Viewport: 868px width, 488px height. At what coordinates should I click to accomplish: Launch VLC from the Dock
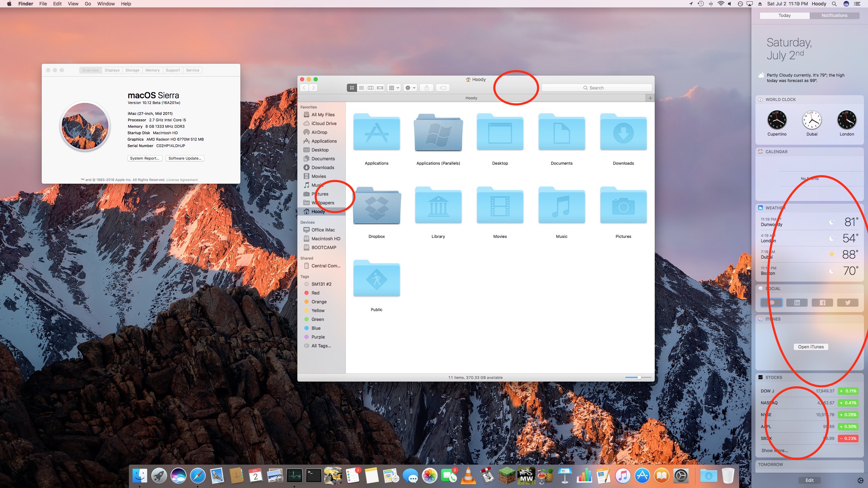pyautogui.click(x=468, y=476)
